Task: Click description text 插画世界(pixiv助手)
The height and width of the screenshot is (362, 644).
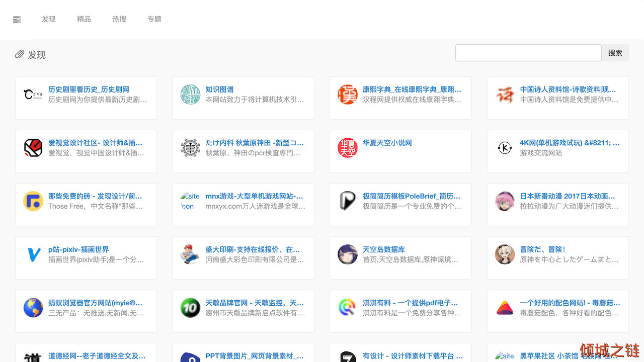Action: [x=96, y=259]
